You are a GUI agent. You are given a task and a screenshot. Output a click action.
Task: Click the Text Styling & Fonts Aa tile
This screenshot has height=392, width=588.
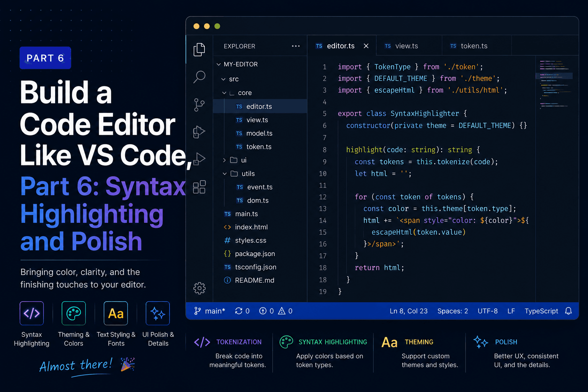coord(116,313)
